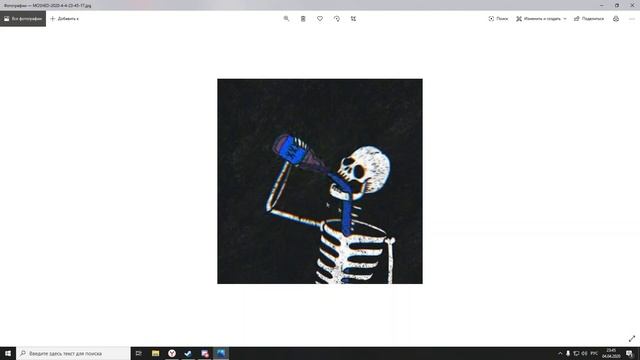Rotate the photo using rotate icon
640x360 pixels.
[337, 19]
